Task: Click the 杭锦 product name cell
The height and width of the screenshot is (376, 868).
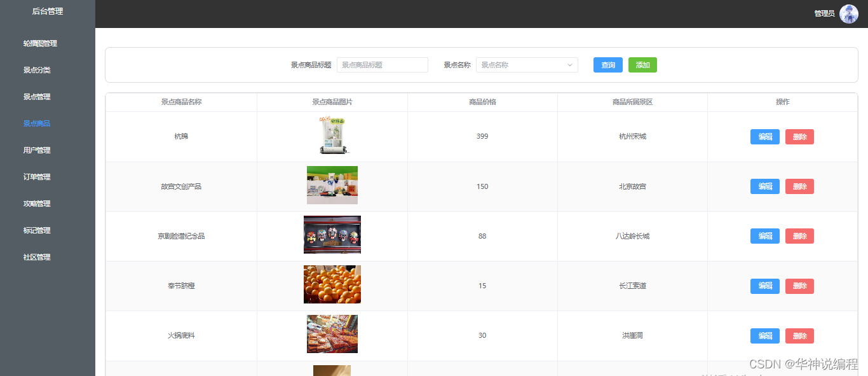Action: click(x=181, y=136)
